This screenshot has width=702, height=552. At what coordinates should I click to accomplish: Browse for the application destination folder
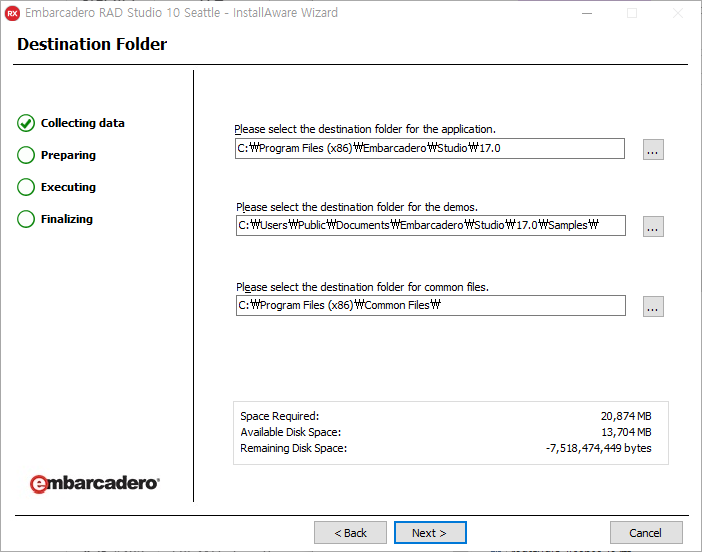(x=653, y=149)
